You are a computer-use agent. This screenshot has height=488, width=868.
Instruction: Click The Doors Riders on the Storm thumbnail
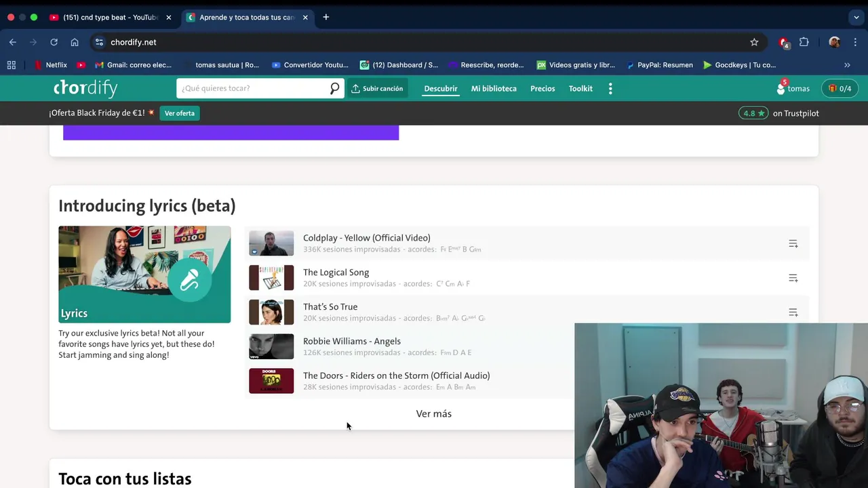click(x=271, y=381)
